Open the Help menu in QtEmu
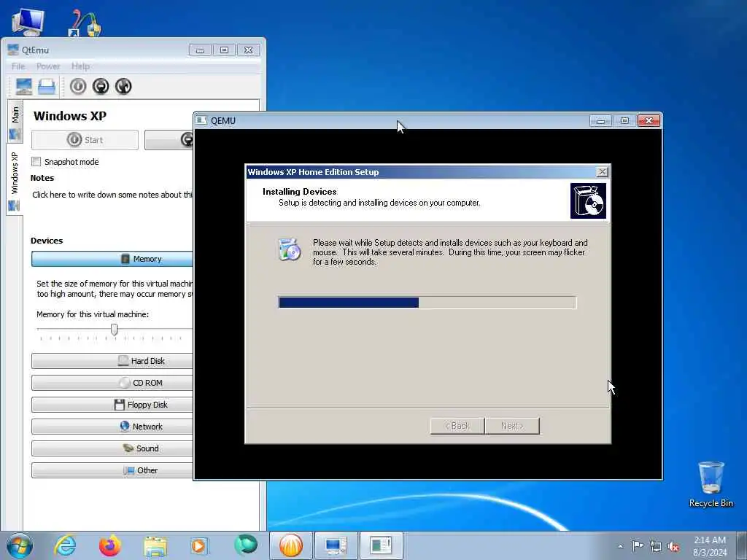Viewport: 747px width, 560px height. pos(80,66)
